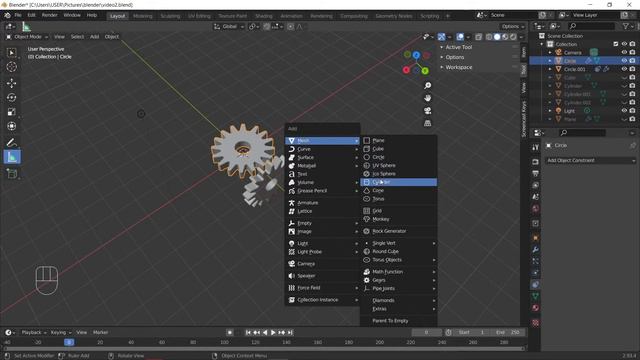Choose Camera in Add menu
This screenshot has height=360, width=640.
[322, 264]
